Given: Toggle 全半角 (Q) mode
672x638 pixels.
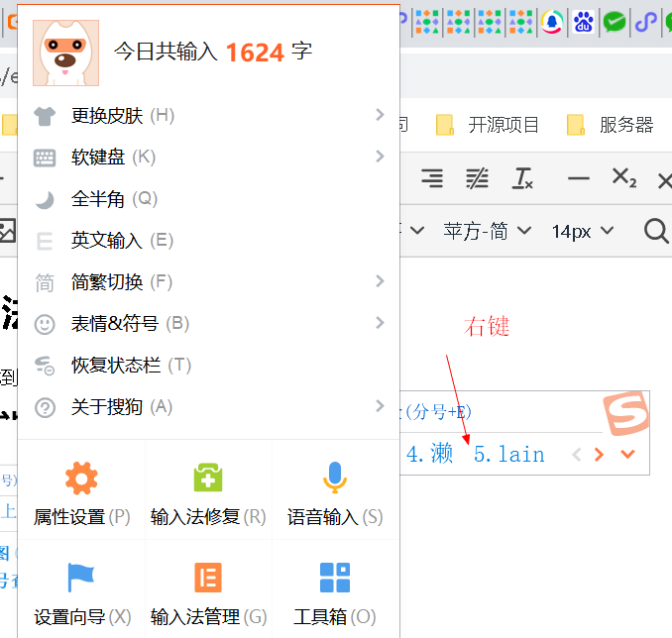Looking at the screenshot, I should [209, 199].
